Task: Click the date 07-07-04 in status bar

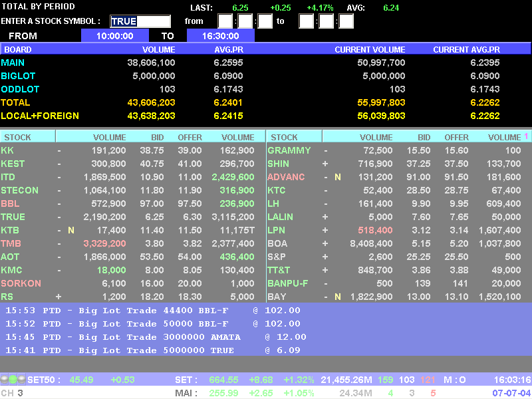Action: pos(511,393)
